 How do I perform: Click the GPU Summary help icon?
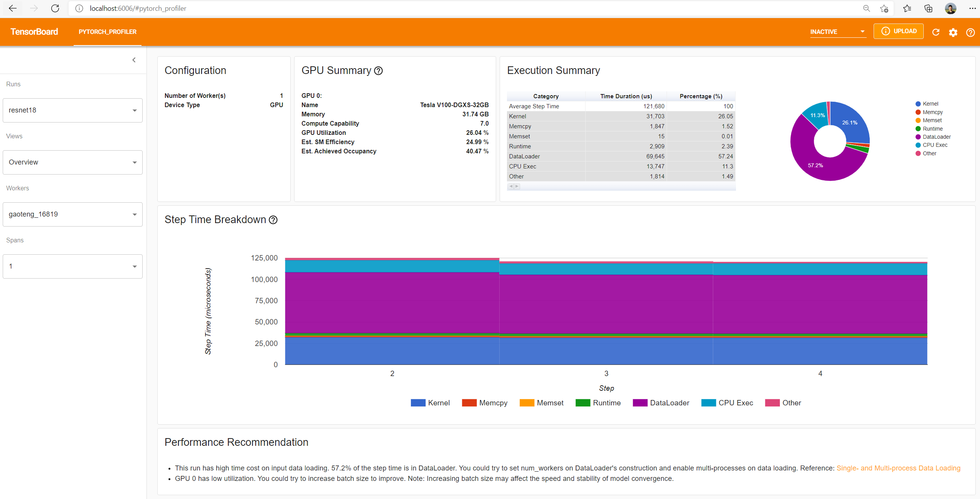378,71
